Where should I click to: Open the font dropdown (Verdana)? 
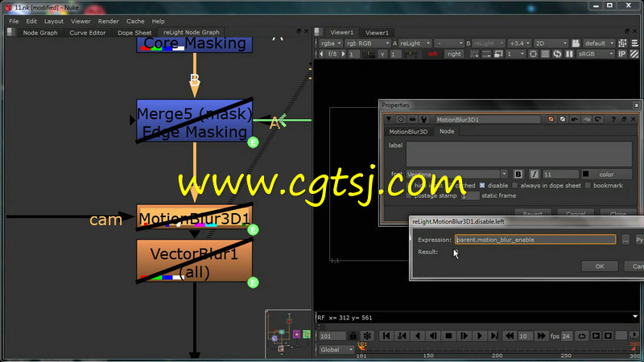[457, 175]
